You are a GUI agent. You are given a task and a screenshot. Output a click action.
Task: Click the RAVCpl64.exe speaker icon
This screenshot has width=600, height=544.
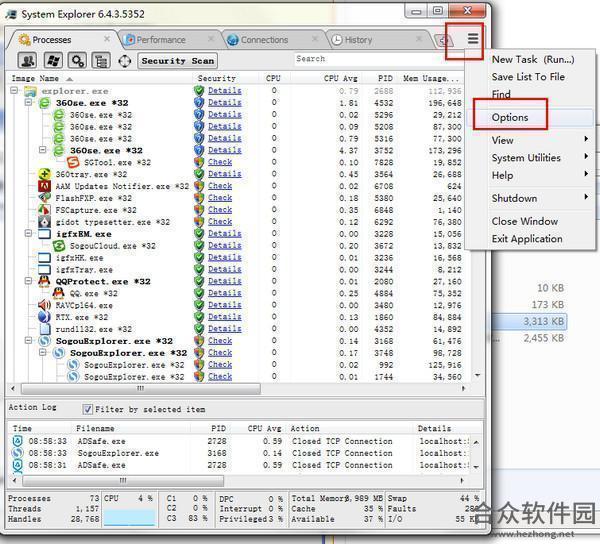[45, 305]
